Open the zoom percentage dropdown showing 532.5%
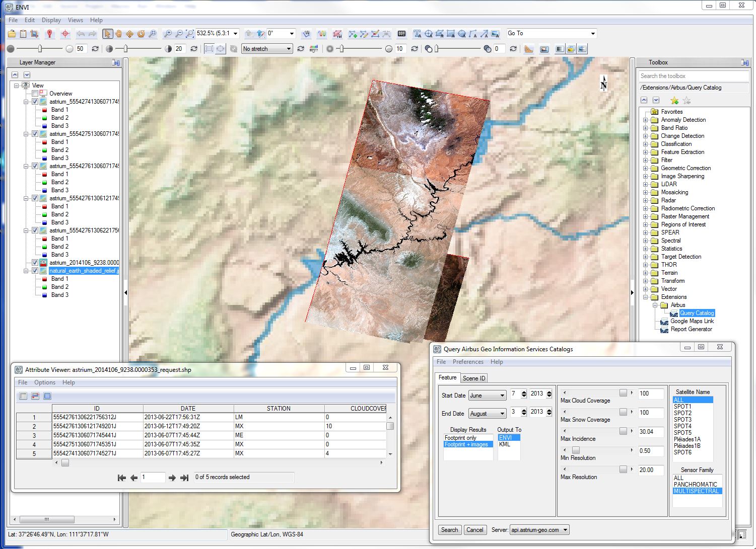This screenshot has height=549, width=756. 235,33
